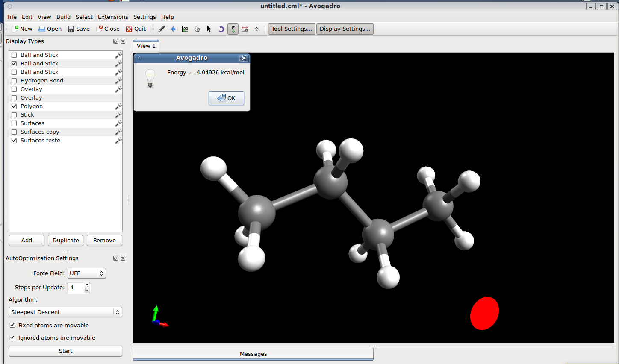Open settings wrench for Stick display

118,114
